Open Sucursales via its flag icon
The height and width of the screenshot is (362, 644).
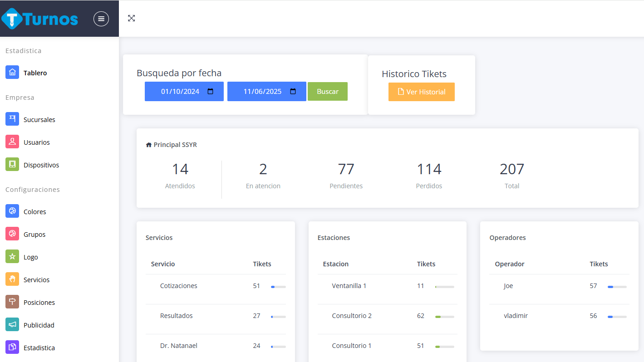pyautogui.click(x=12, y=119)
